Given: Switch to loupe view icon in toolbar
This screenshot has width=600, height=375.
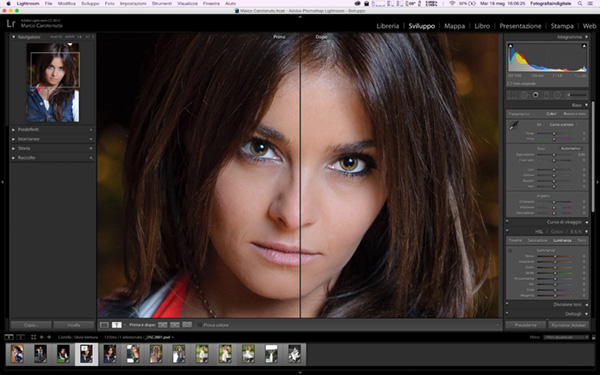Looking at the screenshot, I should [x=104, y=325].
